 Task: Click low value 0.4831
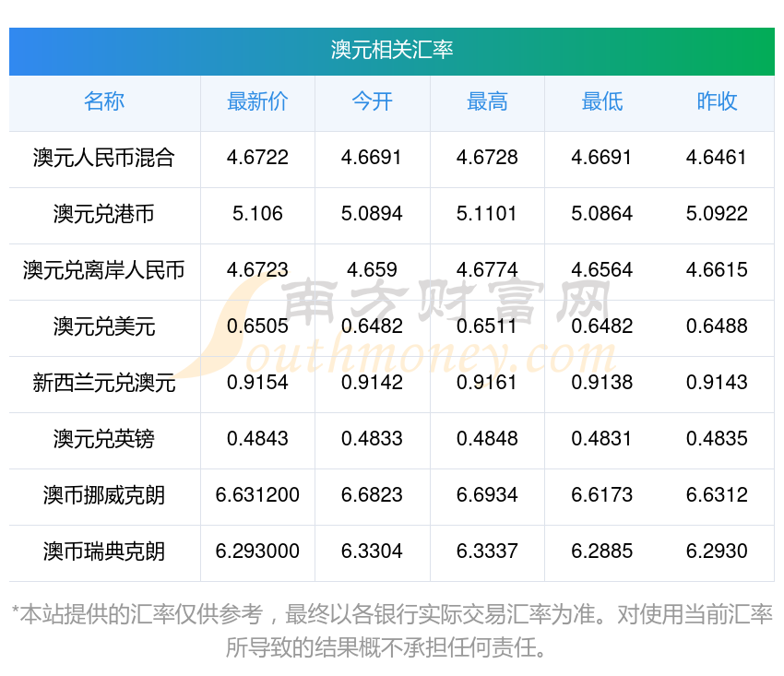601,439
